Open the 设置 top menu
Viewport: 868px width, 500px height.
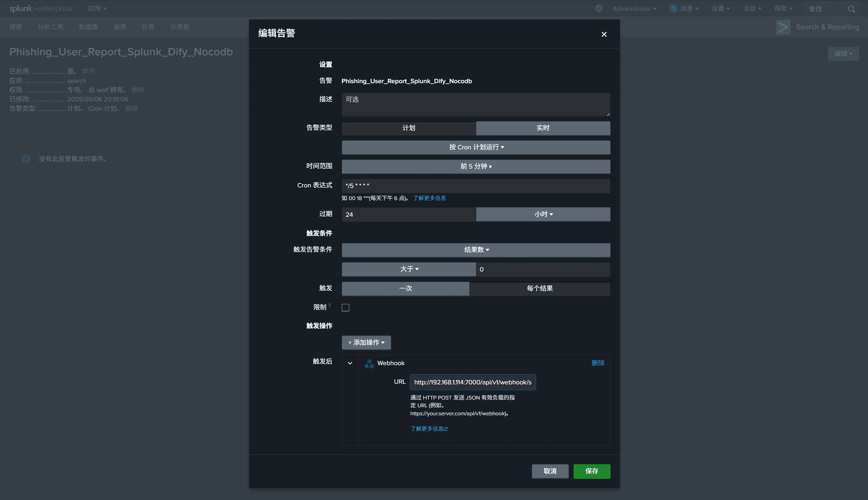click(720, 9)
